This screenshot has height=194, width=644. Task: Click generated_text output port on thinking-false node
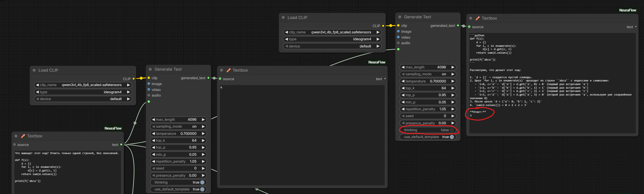458,26
